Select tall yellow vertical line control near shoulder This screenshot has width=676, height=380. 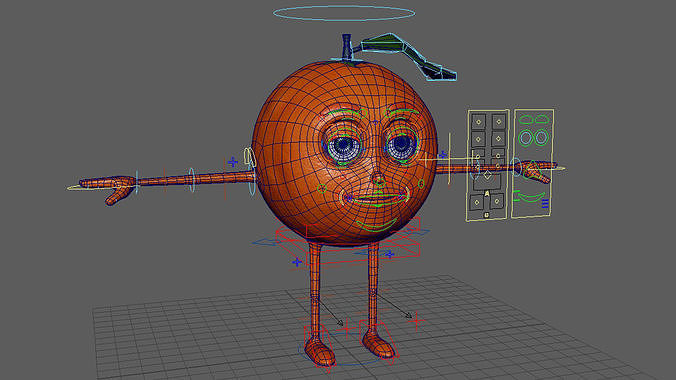pyautogui.click(x=450, y=158)
